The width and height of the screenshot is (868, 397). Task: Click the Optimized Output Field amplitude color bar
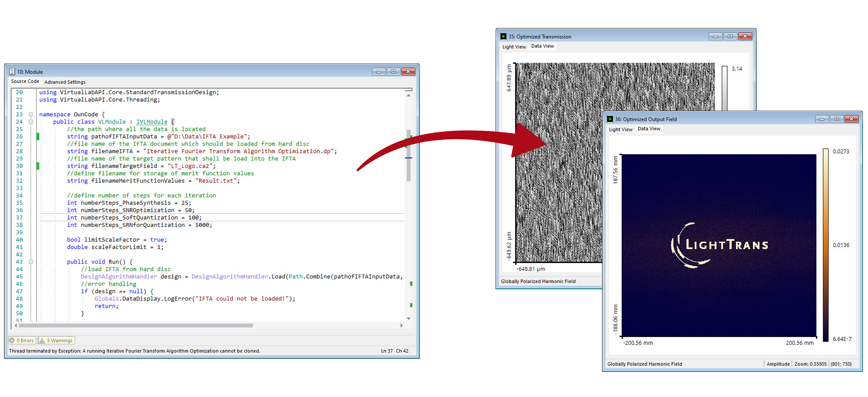[x=825, y=245]
